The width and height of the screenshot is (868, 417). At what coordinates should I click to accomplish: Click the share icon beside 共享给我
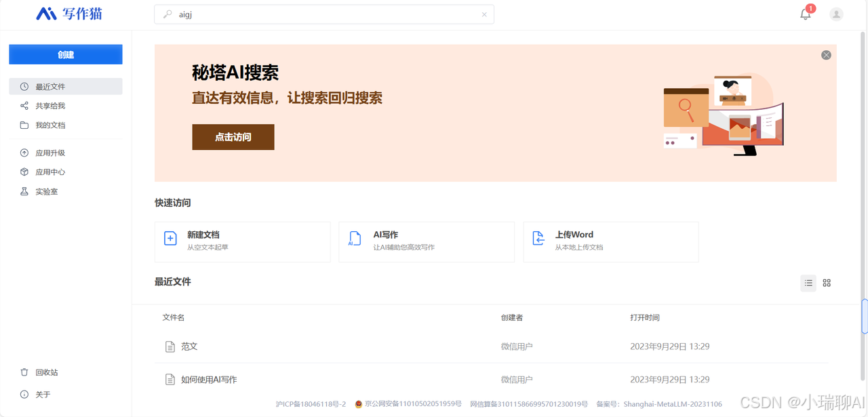24,106
